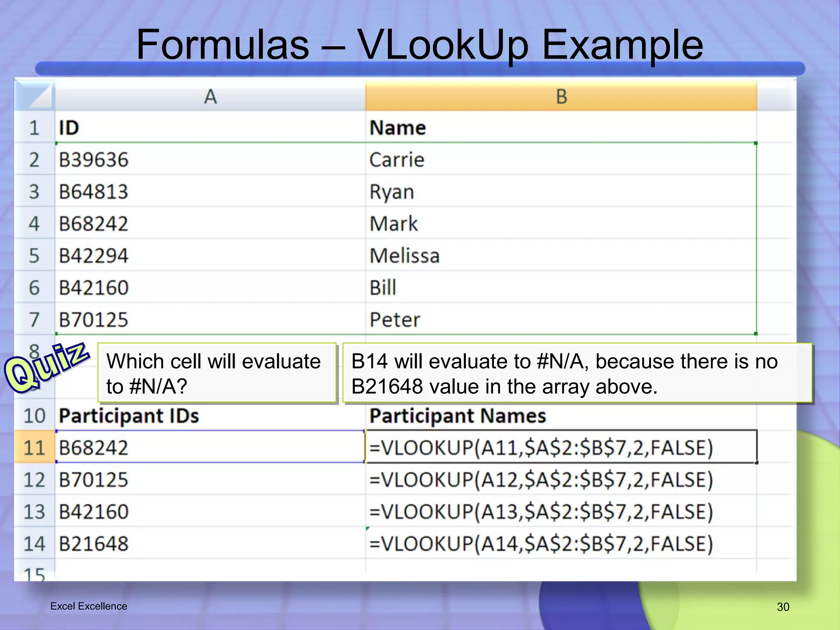840x630 pixels.
Task: Select cell B42160 in row 6
Action: 210,287
